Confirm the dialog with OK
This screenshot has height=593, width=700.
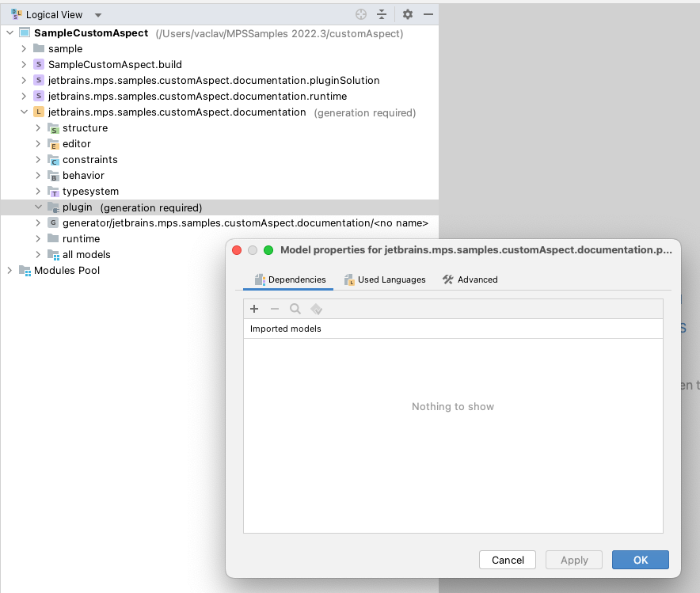click(640, 560)
